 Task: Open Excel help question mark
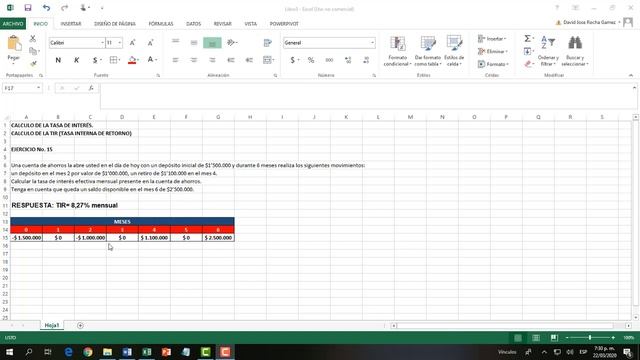click(557, 8)
